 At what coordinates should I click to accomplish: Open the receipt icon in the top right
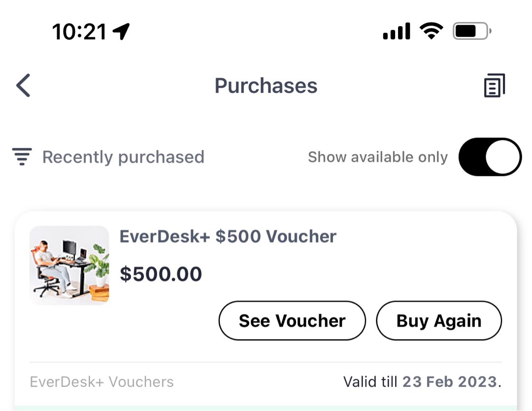tap(494, 85)
